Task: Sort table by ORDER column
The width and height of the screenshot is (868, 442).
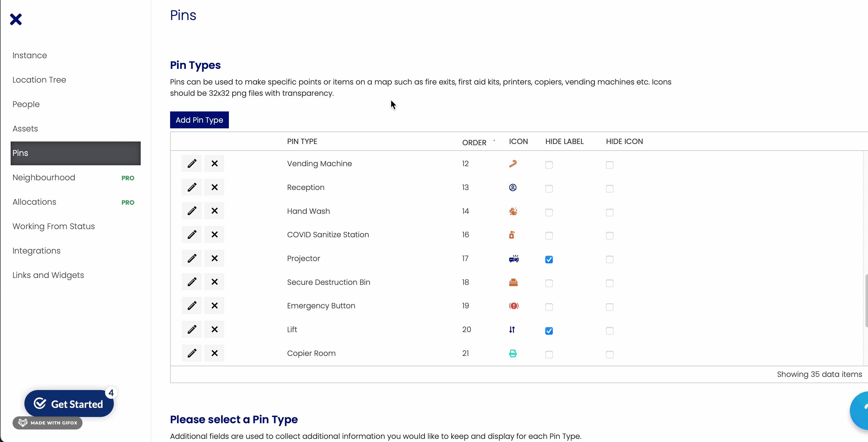Action: [x=474, y=142]
